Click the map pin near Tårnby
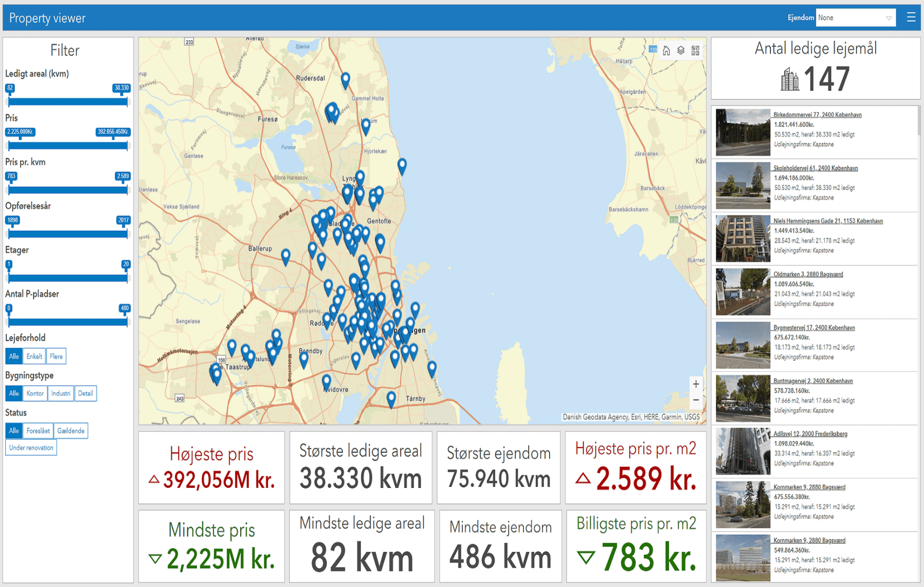Viewport: 924px width, 587px height. point(391,398)
